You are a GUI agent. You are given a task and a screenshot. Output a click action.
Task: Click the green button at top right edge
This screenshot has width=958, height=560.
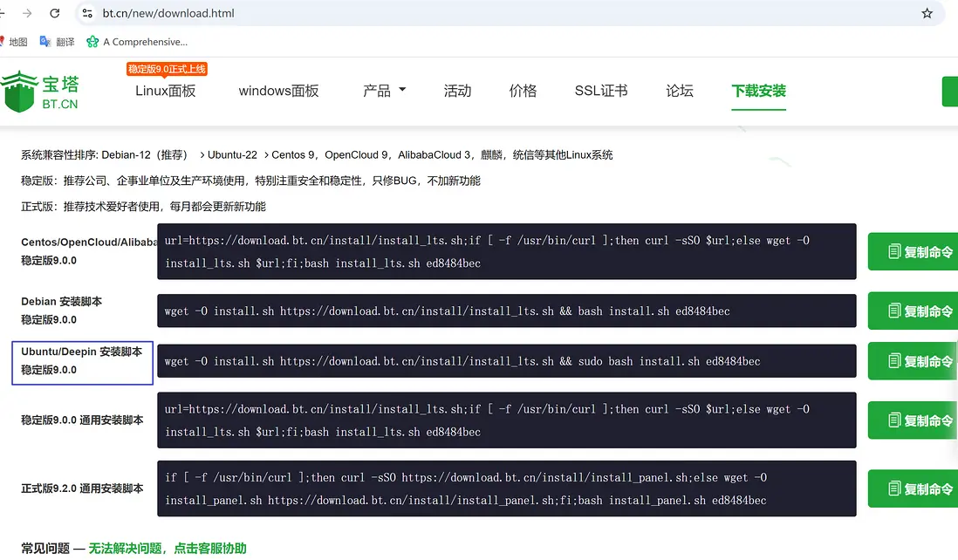(x=950, y=92)
